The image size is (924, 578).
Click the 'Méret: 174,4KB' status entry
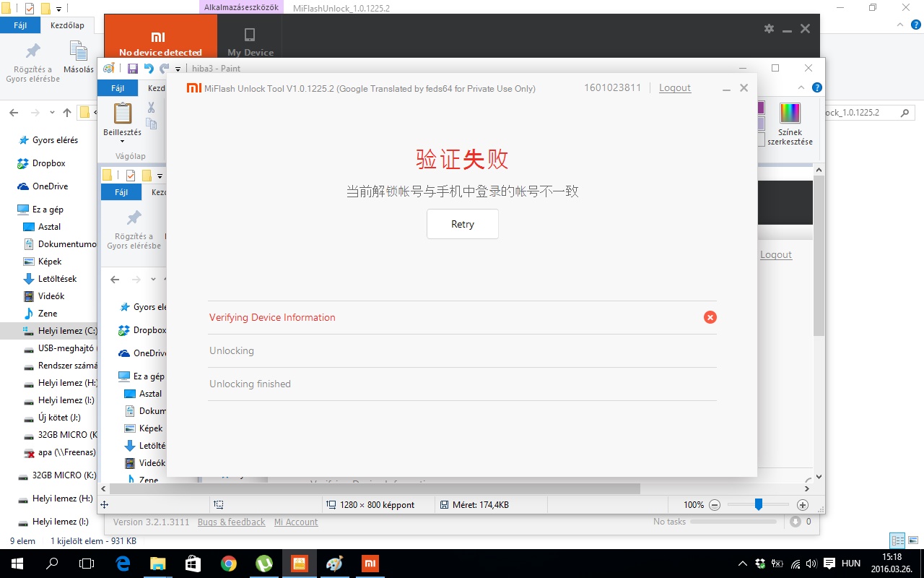(x=474, y=505)
